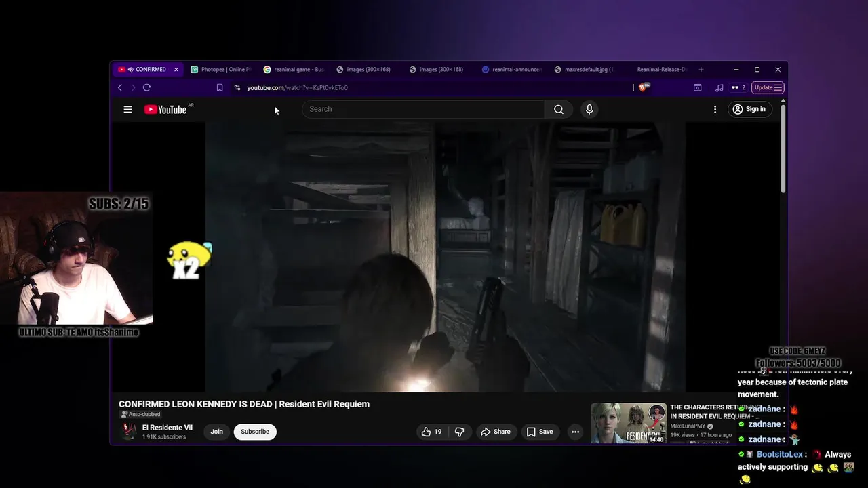Image resolution: width=868 pixels, height=488 pixels.
Task: Go to the YouTube home logo
Action: pos(165,110)
